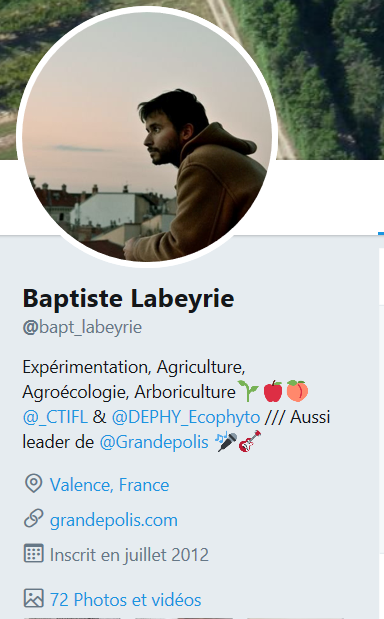Click the red apple emoji
Image resolution: width=384 pixels, height=619 pixels.
(x=273, y=391)
